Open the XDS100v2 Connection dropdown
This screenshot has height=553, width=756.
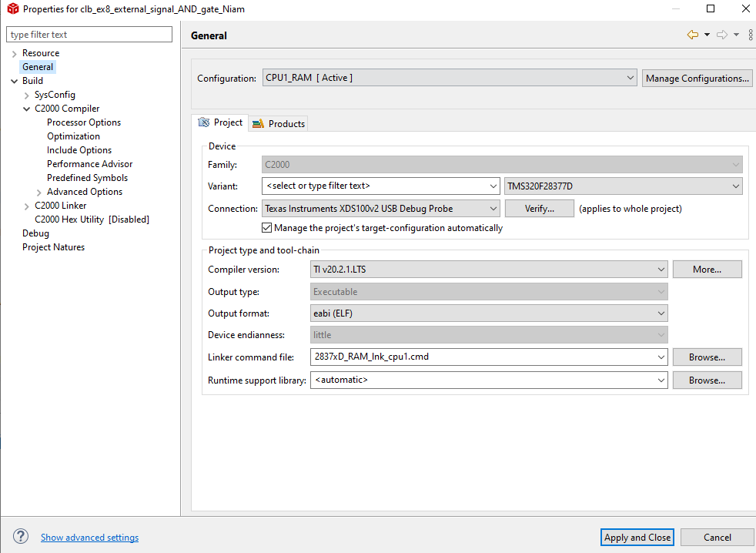(x=493, y=208)
